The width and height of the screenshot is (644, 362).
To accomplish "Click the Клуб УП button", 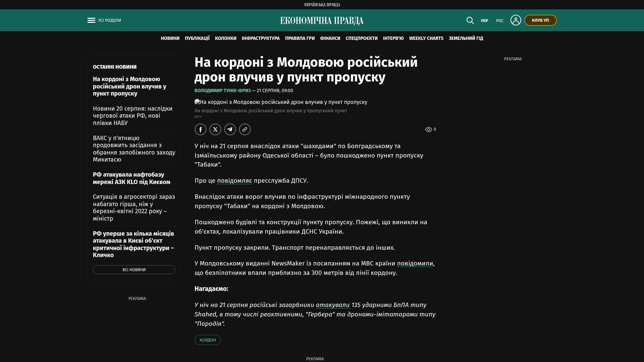I will 540,20.
